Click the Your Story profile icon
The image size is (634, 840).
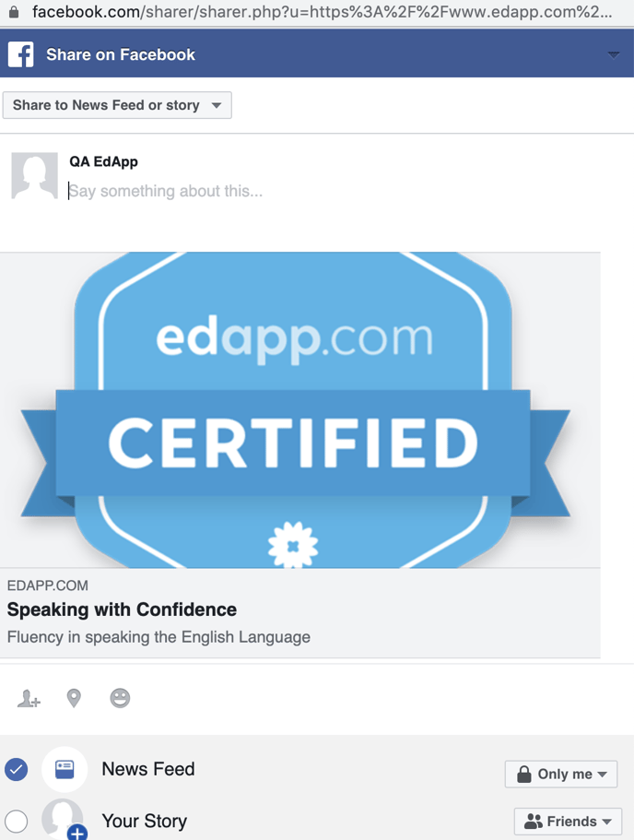coord(65,819)
